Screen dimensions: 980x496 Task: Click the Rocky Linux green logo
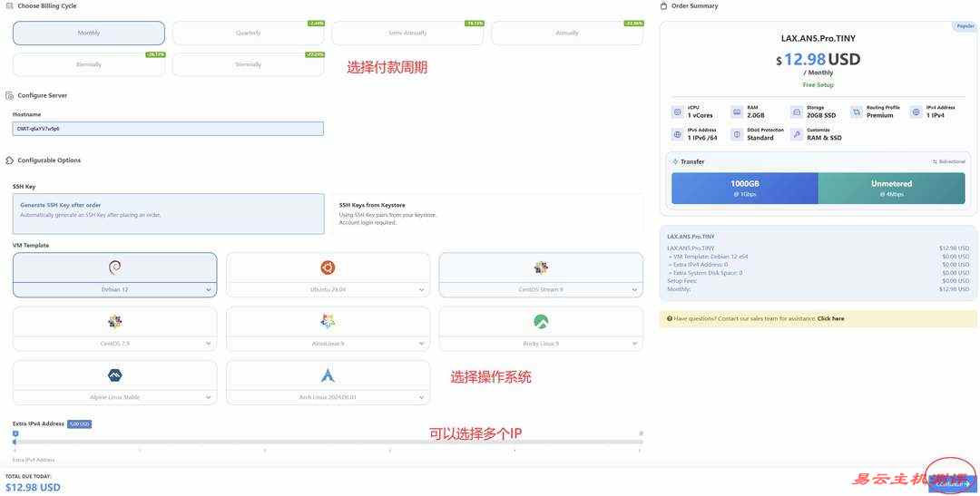point(541,322)
